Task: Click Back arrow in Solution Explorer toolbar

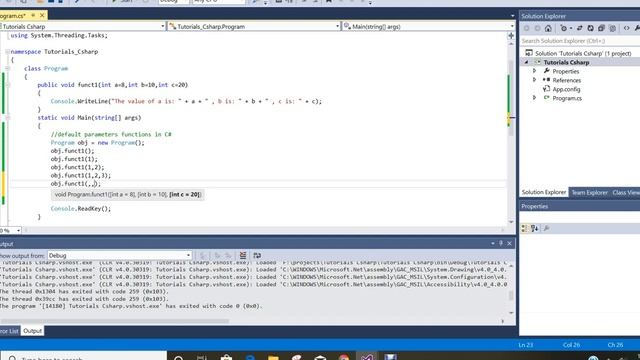Action: (x=527, y=28)
